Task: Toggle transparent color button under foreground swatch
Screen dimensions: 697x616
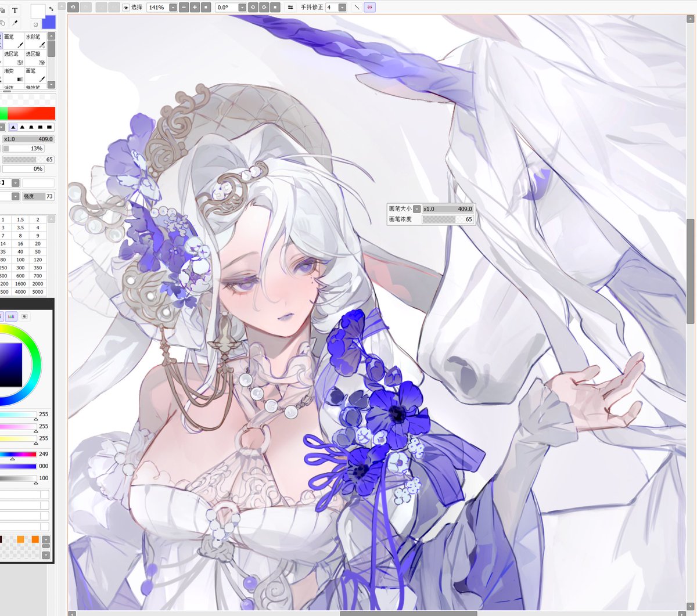Action: 35,24
